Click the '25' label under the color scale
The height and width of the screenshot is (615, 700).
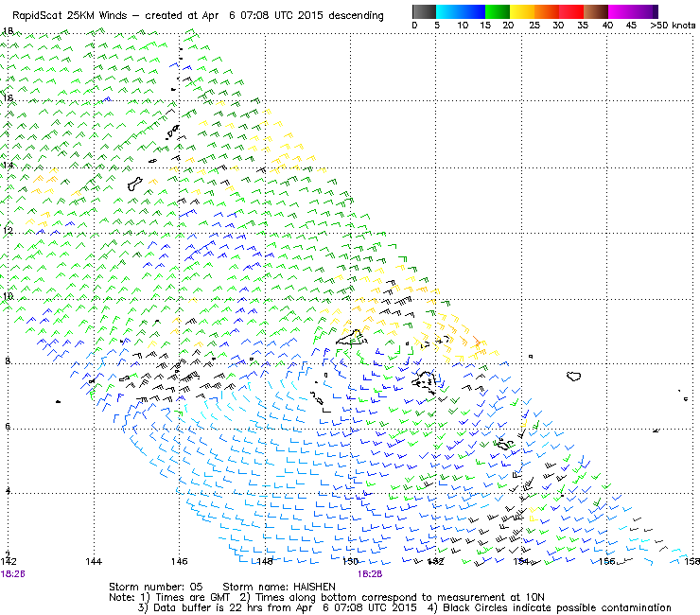click(x=534, y=26)
